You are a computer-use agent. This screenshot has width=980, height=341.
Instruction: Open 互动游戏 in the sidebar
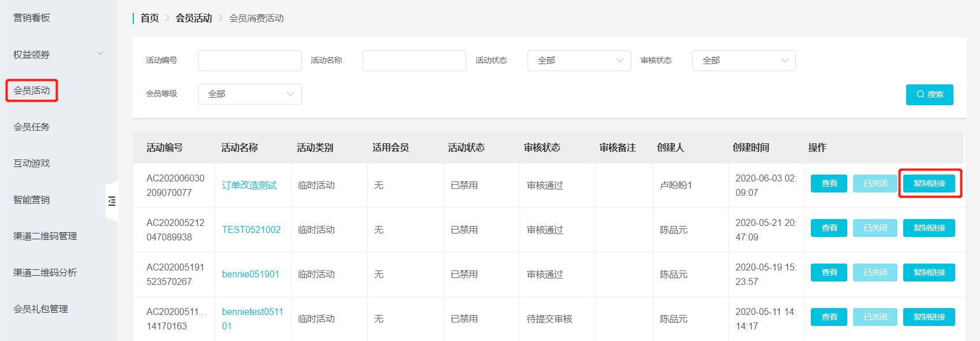(x=32, y=164)
